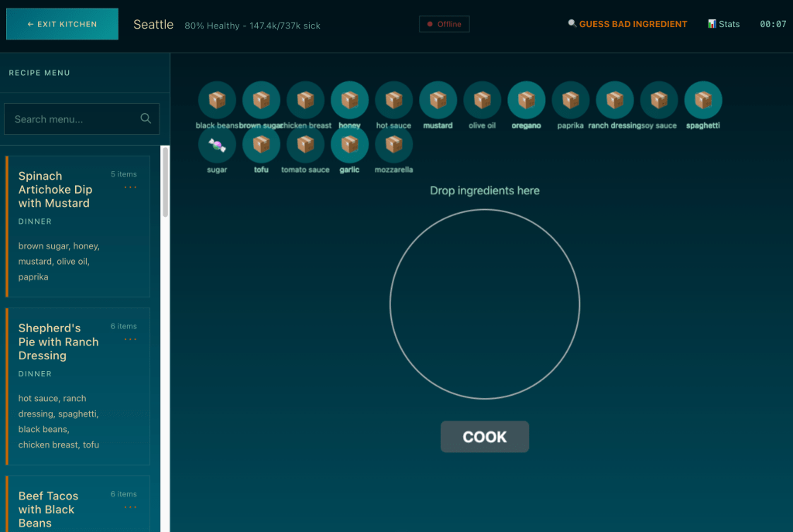Click the oregano ingredient icon
The width and height of the screenshot is (793, 532).
tap(527, 101)
